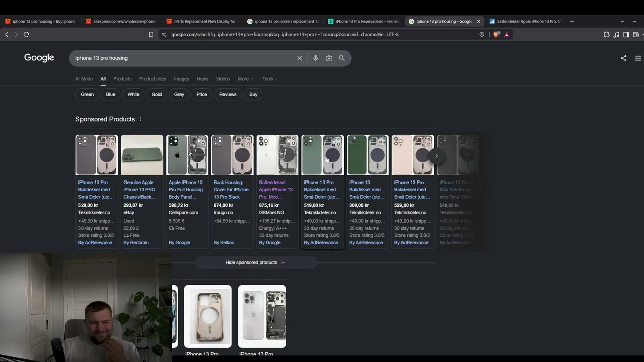
Task: Select the Products search tab
Action: pyautogui.click(x=122, y=79)
